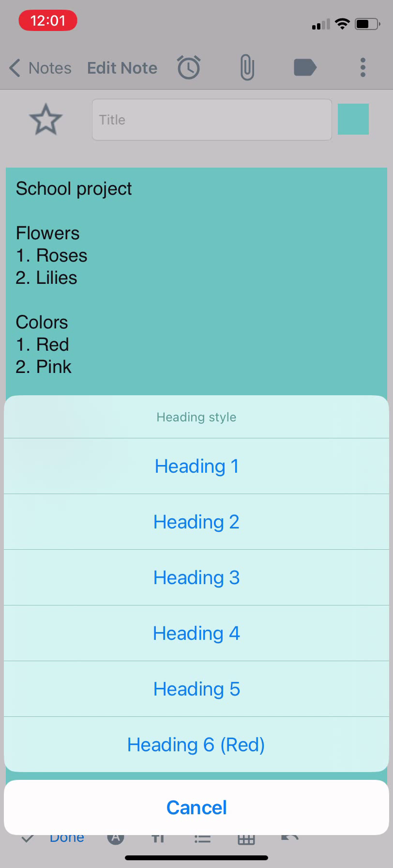
Task: Cancel the heading style sheet
Action: click(196, 807)
